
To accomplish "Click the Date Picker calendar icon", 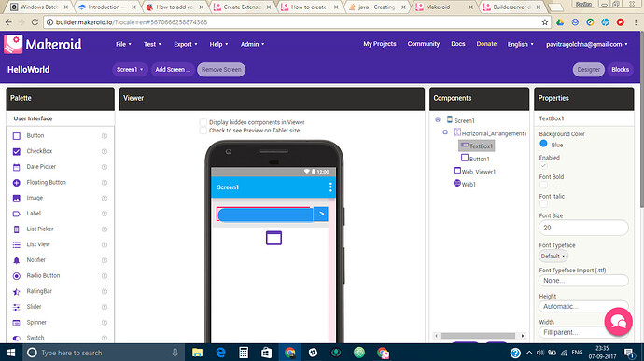I will (x=17, y=167).
